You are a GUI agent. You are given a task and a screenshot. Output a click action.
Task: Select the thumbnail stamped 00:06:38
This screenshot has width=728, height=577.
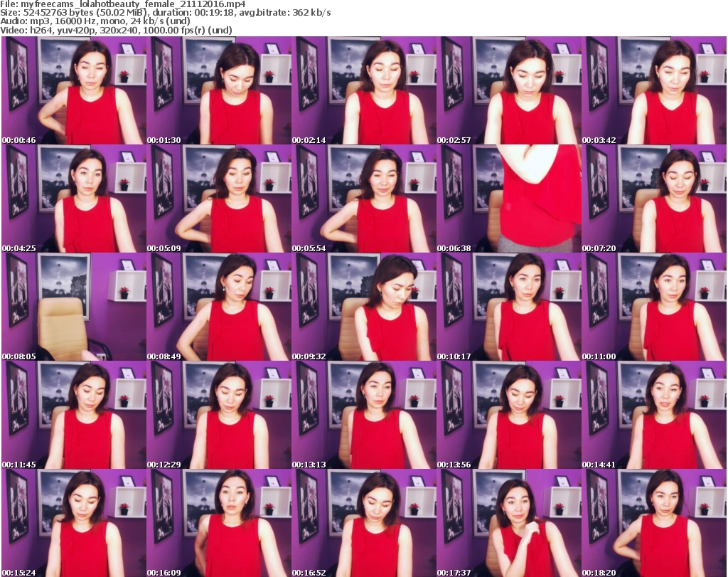509,198
